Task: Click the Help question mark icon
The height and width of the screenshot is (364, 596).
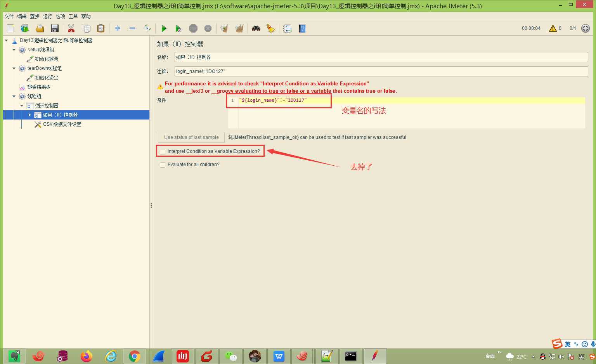Action: tap(302, 28)
